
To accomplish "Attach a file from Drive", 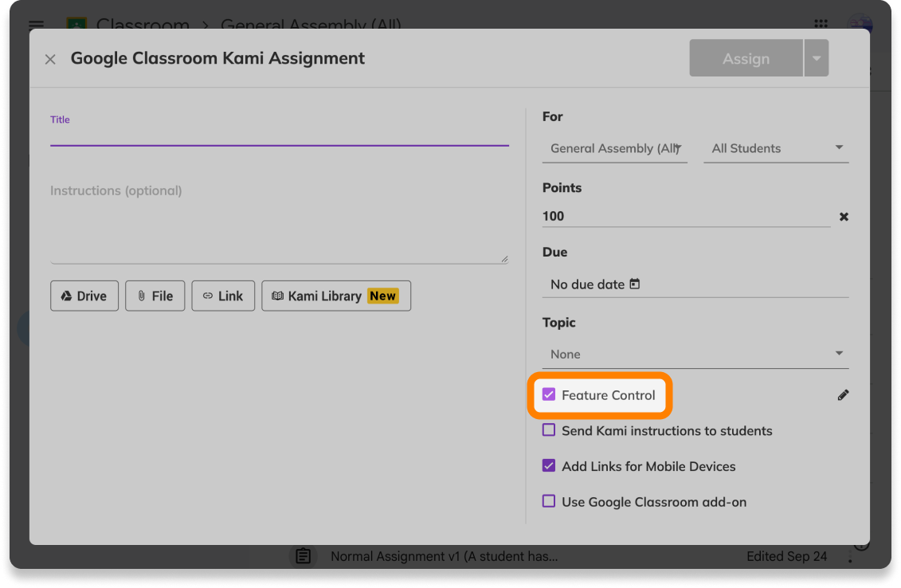I will pyautogui.click(x=84, y=296).
